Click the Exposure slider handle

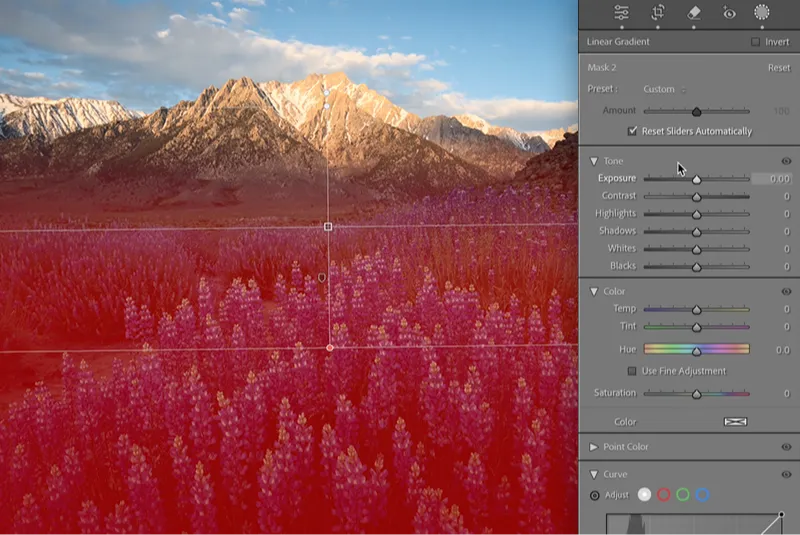click(696, 179)
